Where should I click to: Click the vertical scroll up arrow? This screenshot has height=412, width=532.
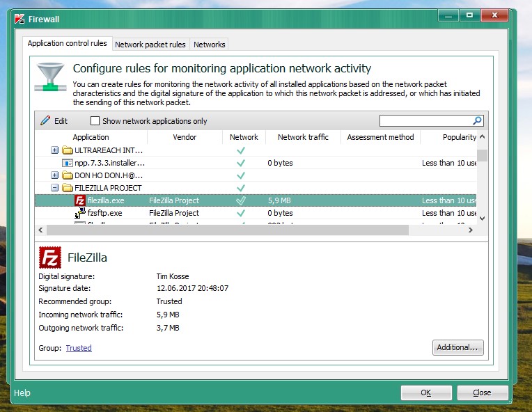click(482, 137)
